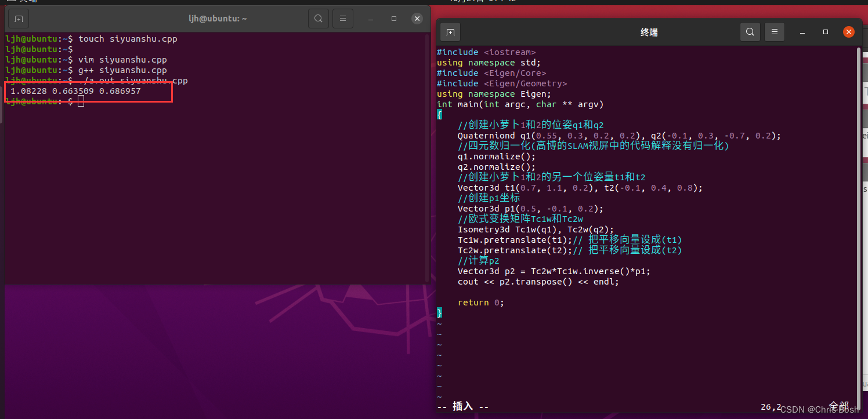868x419 pixels.
Task: Click the ljh@ubuntu: ~ title text
Action: click(x=218, y=19)
